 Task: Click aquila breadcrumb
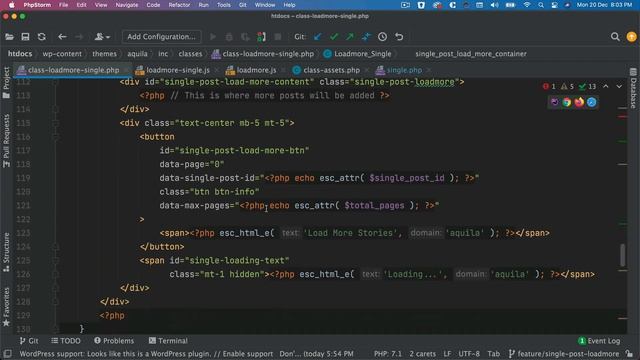coord(137,54)
